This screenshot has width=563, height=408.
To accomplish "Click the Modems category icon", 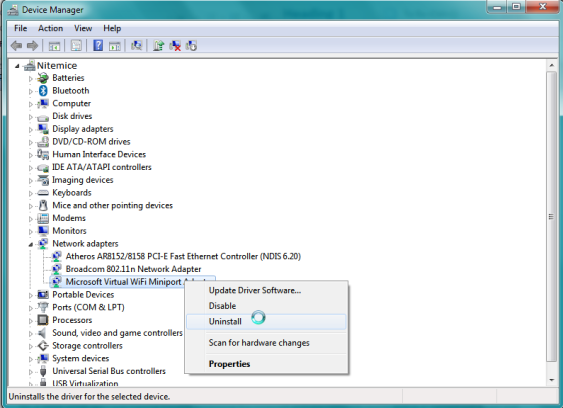I will click(x=43, y=218).
